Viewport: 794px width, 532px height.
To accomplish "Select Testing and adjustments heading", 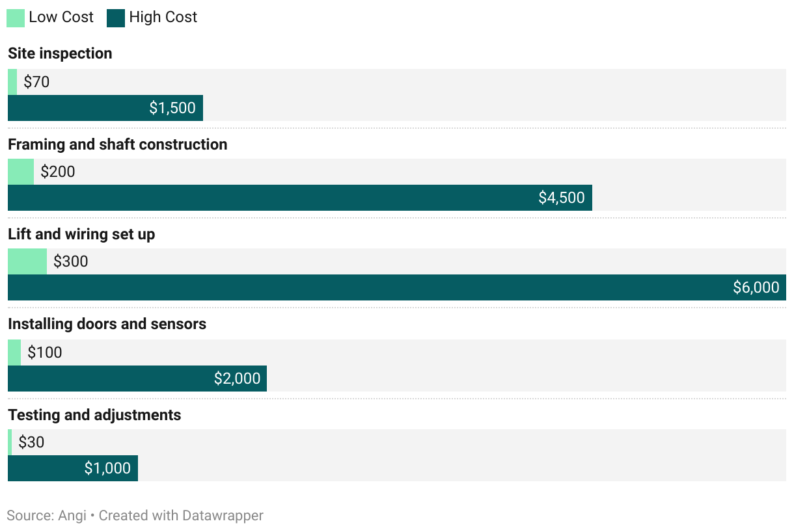I will (94, 415).
